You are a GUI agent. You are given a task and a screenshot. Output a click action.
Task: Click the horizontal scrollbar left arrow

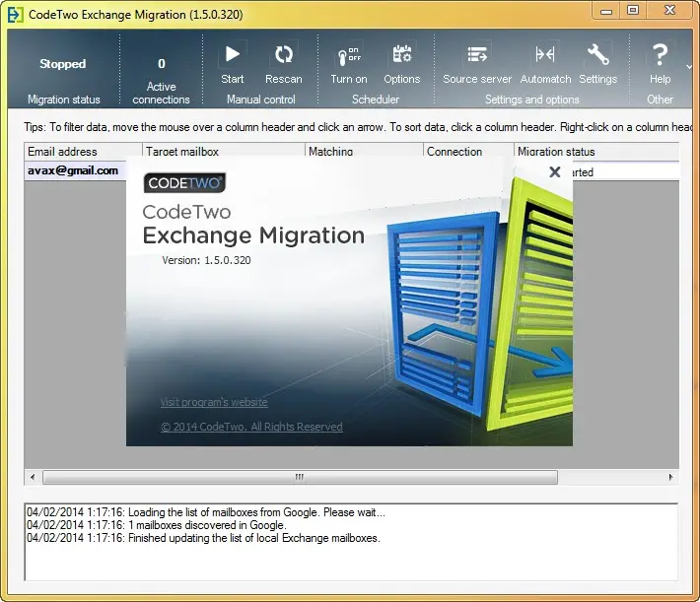33,477
